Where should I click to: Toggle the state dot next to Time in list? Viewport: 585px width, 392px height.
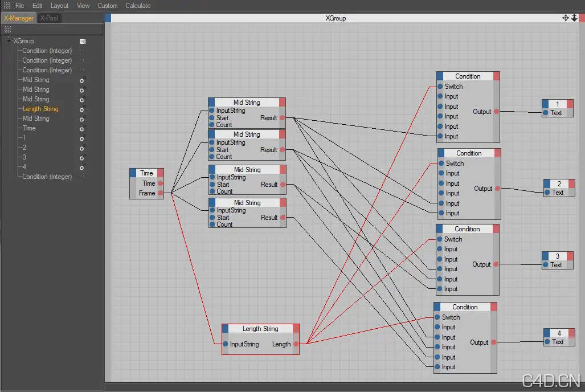coord(82,129)
